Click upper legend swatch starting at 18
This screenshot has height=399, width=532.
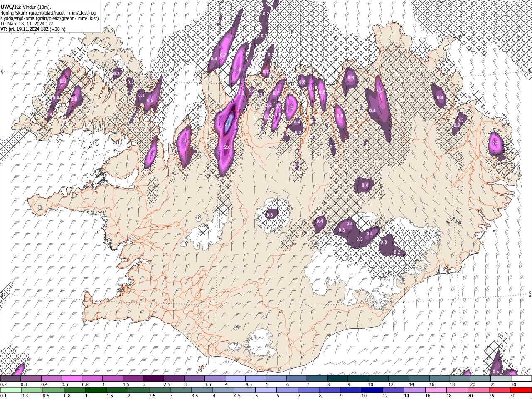click(460, 379)
